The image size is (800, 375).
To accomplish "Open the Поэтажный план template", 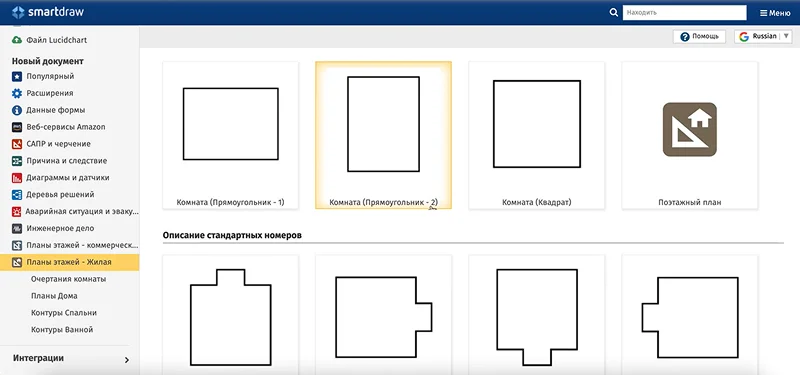I will [690, 135].
